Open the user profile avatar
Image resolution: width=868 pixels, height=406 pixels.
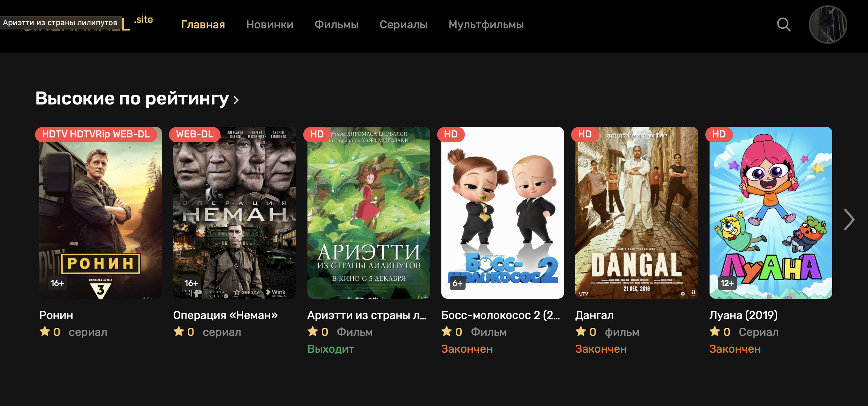tap(828, 25)
